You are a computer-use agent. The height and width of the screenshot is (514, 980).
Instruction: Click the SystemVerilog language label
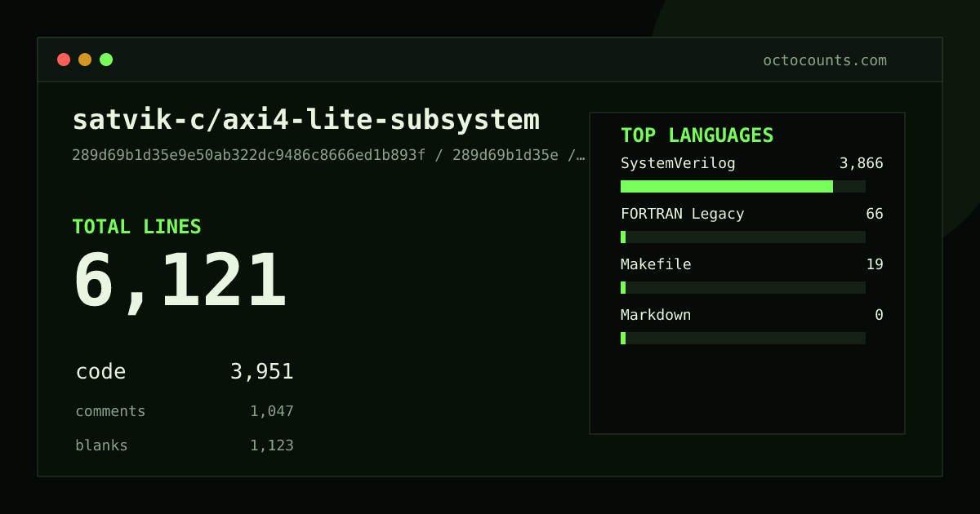[678, 163]
